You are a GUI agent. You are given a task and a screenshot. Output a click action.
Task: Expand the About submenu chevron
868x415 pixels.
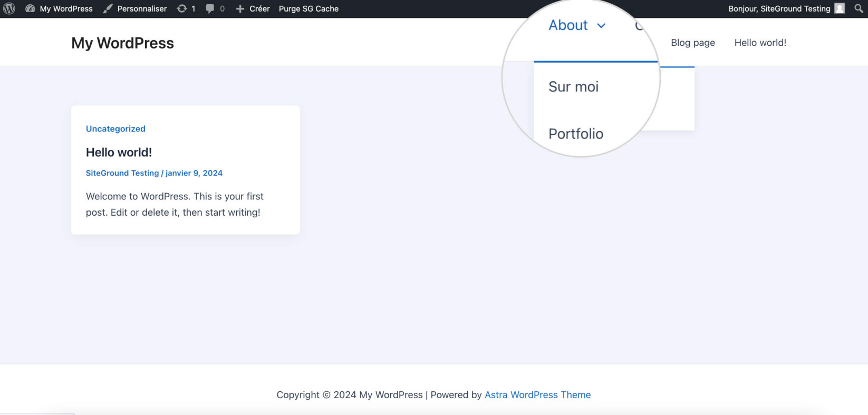601,25
